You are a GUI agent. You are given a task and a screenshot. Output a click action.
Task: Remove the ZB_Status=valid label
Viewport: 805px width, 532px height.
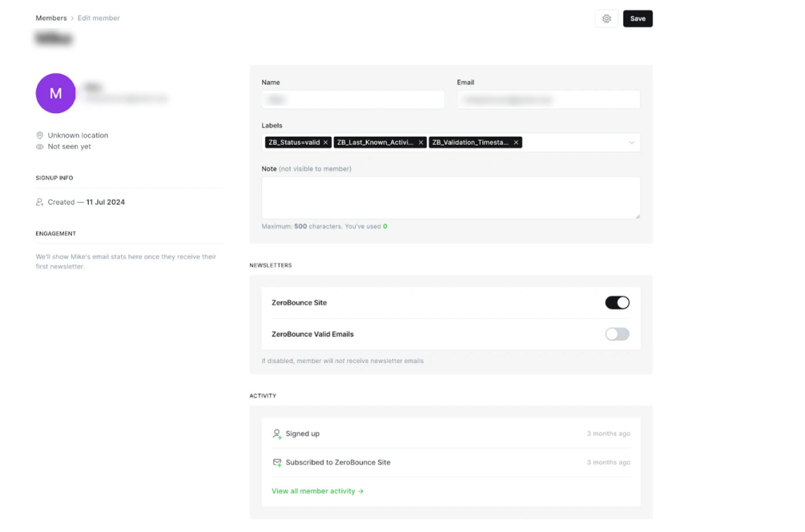[325, 142]
